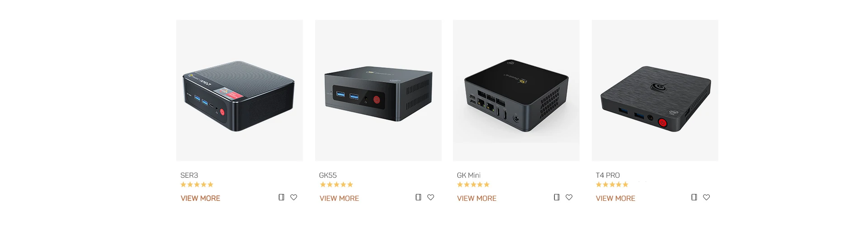Click the compare icon under T4 PRO
Viewport: 868px width, 246px height.
point(694,197)
